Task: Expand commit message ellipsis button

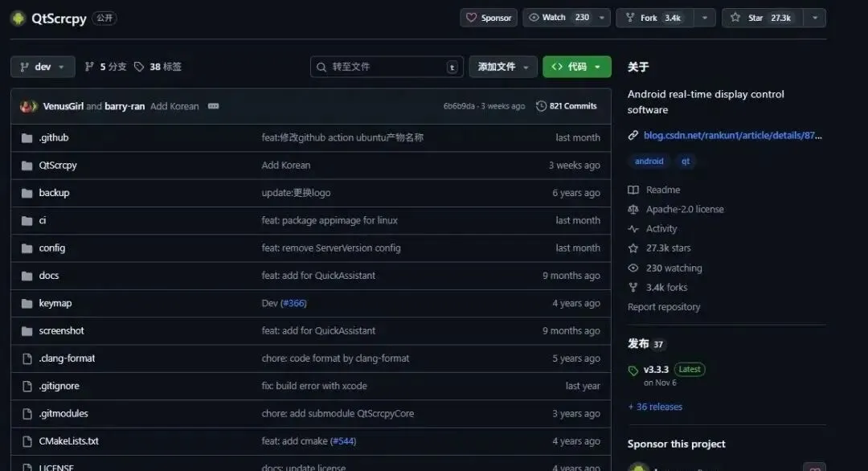Action: 213,106
